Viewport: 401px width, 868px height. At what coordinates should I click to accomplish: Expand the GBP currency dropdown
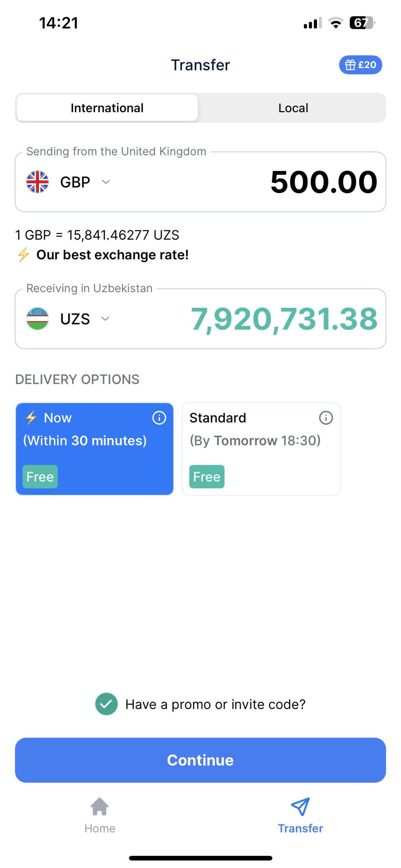106,182
